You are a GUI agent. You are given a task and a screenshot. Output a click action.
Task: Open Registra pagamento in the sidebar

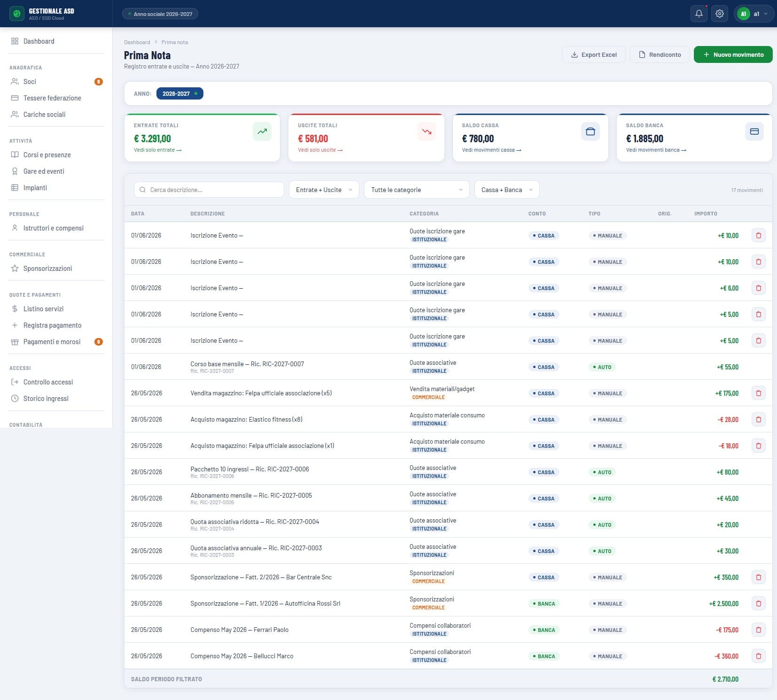(56, 325)
